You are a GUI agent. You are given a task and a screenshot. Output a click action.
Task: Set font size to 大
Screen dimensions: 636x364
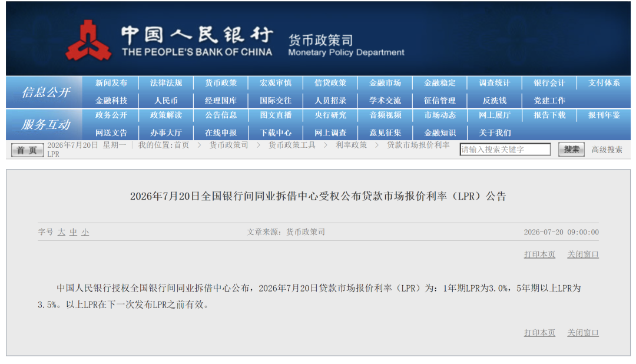61,232
